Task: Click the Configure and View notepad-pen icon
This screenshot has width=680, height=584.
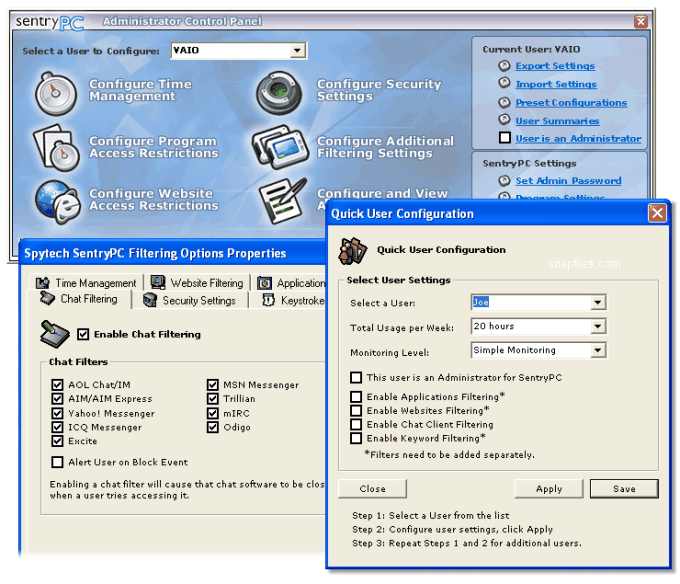Action: pyautogui.click(x=283, y=201)
